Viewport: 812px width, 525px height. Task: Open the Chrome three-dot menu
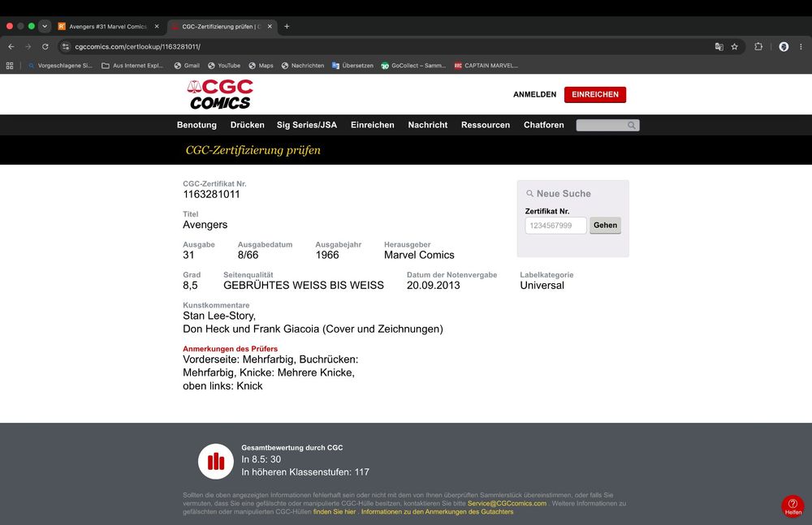coord(801,46)
